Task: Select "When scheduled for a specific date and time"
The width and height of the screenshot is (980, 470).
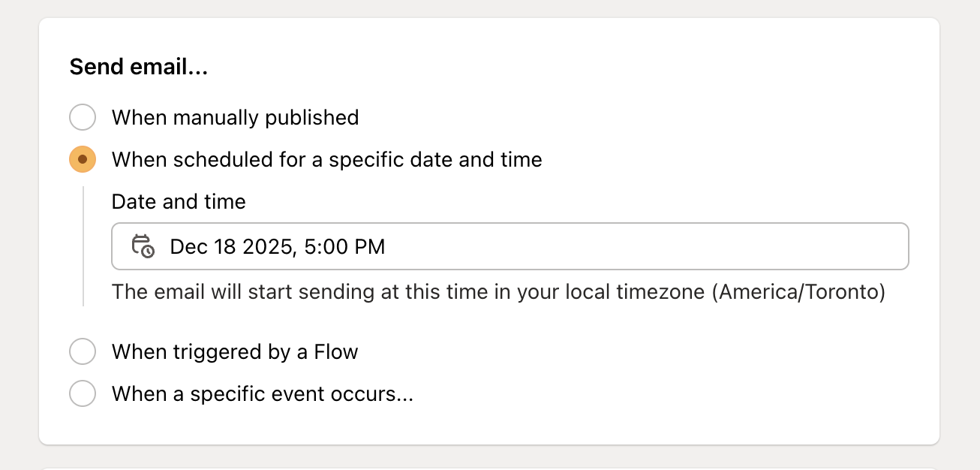Action: 83,159
